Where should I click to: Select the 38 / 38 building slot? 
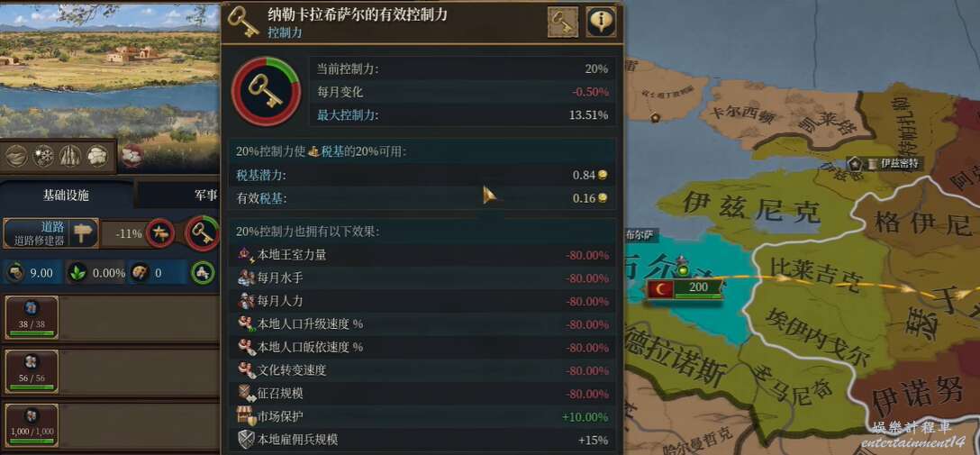tap(32, 318)
